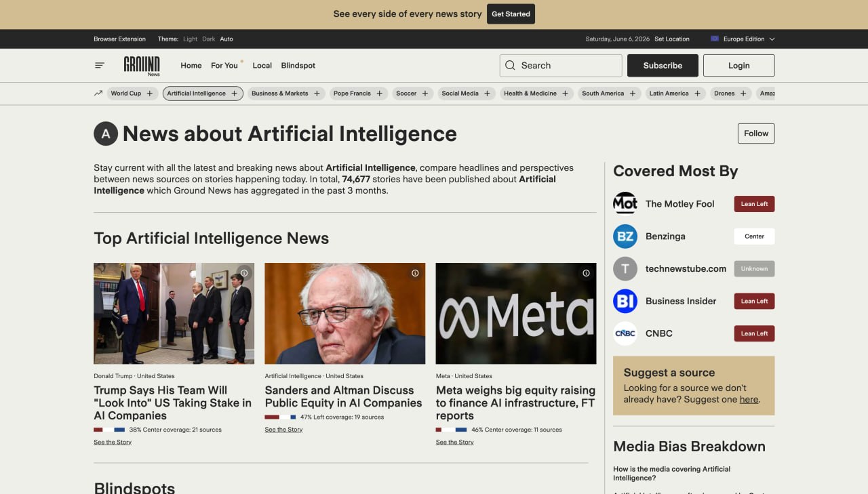Go to the Home tab
Viewport: 868px width, 494px height.
[x=191, y=66]
